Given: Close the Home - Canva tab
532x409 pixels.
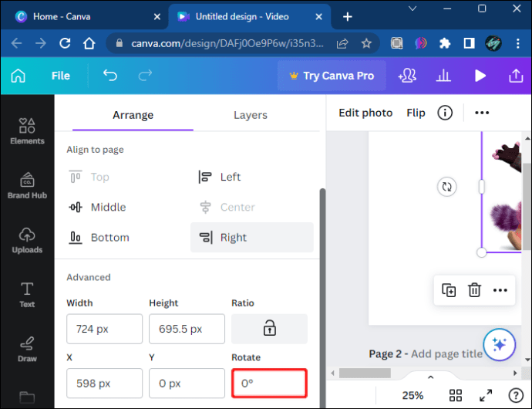Looking at the screenshot, I should point(157,17).
